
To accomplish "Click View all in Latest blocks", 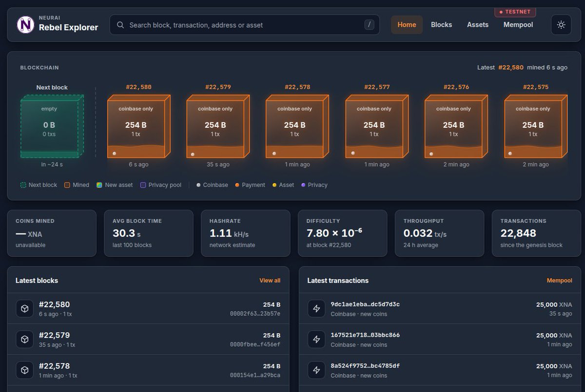I will (x=270, y=280).
